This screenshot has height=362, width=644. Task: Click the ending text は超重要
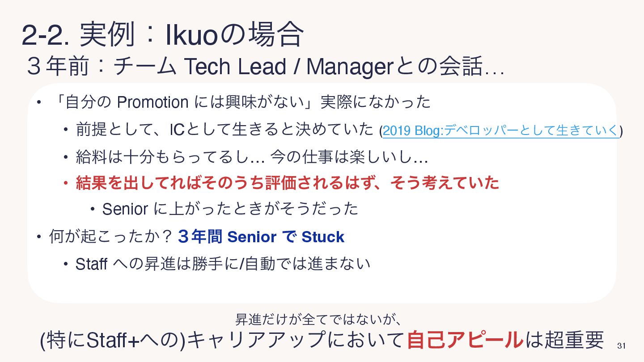click(565, 340)
